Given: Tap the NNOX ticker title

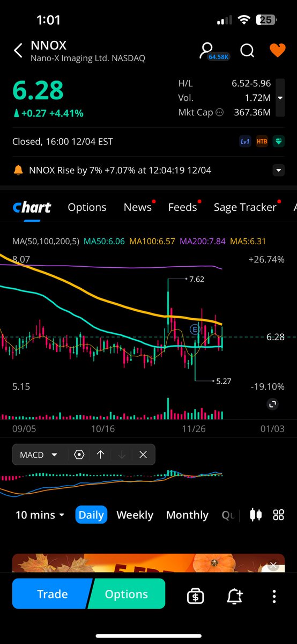Looking at the screenshot, I should (x=49, y=46).
